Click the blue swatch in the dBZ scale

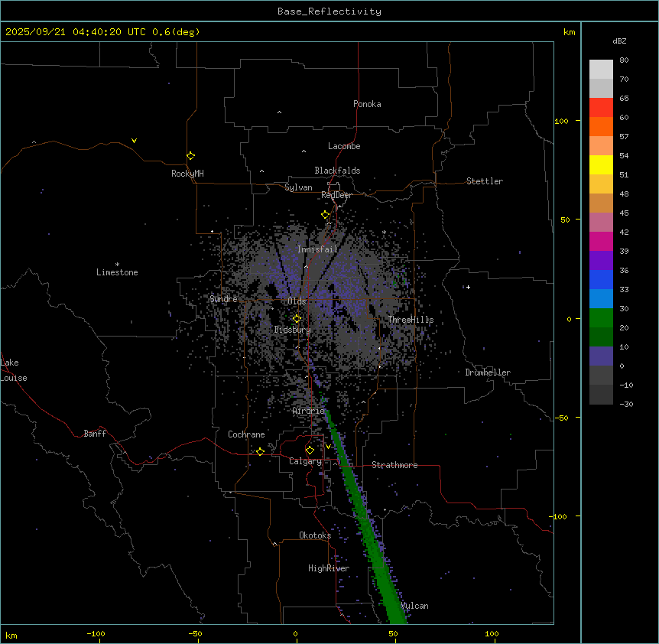tap(601, 279)
